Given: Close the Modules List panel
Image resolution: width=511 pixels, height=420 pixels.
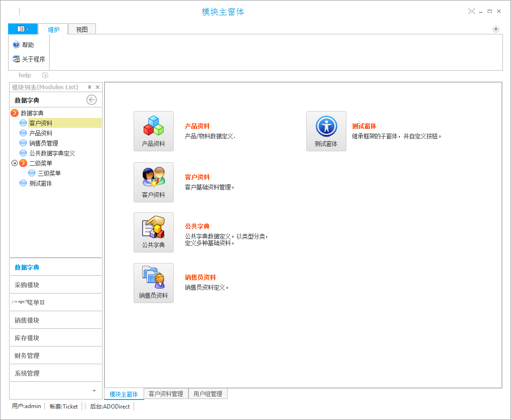Looking at the screenshot, I should [x=97, y=87].
